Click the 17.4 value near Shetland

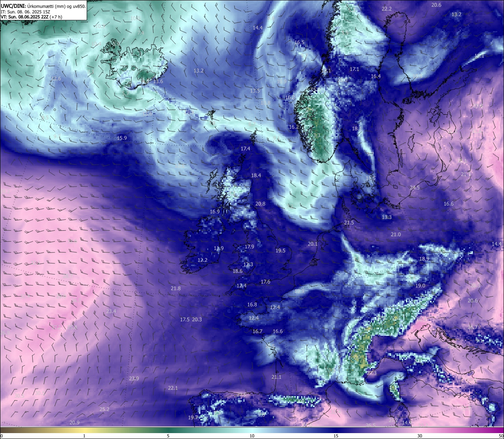[245, 148]
